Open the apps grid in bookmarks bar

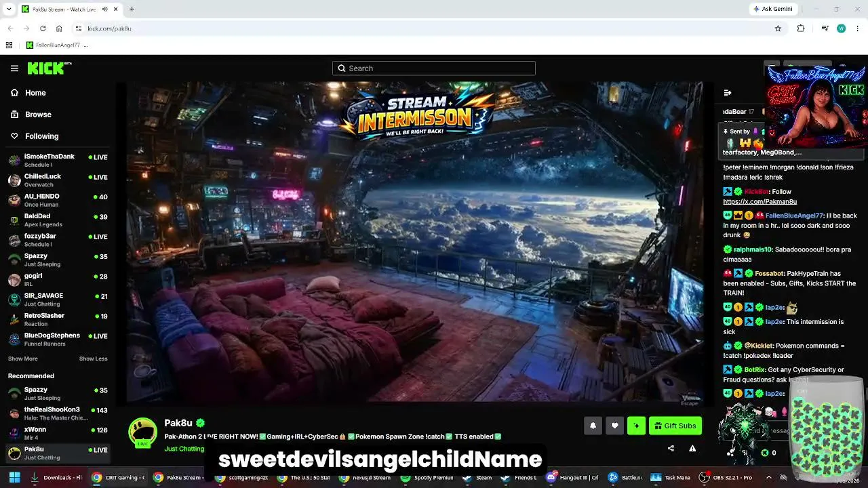[9, 45]
